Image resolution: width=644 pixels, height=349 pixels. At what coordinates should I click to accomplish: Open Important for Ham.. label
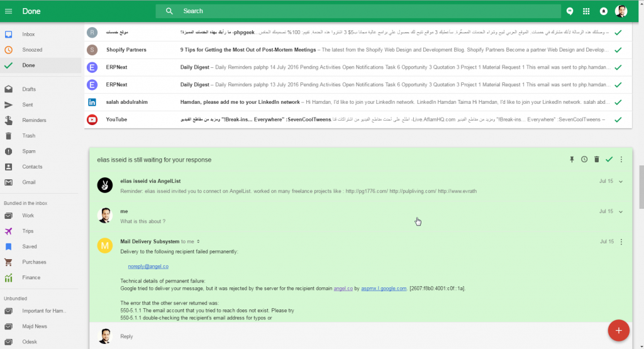click(x=41, y=311)
